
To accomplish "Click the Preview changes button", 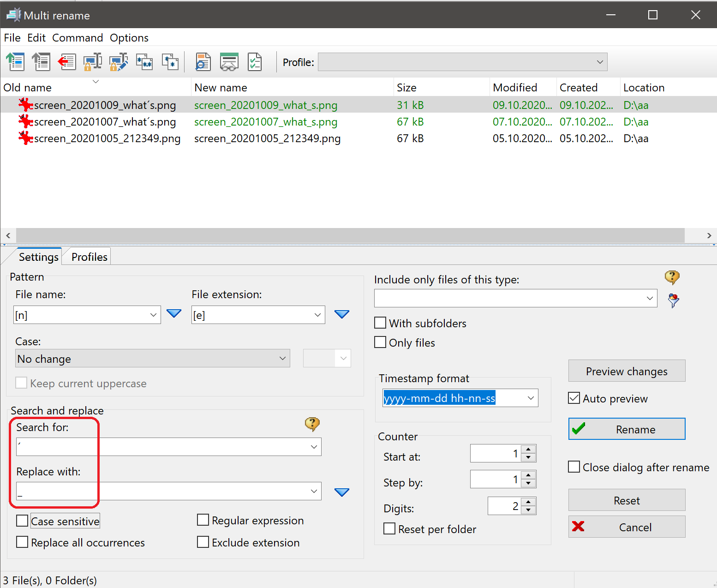I will coord(627,371).
